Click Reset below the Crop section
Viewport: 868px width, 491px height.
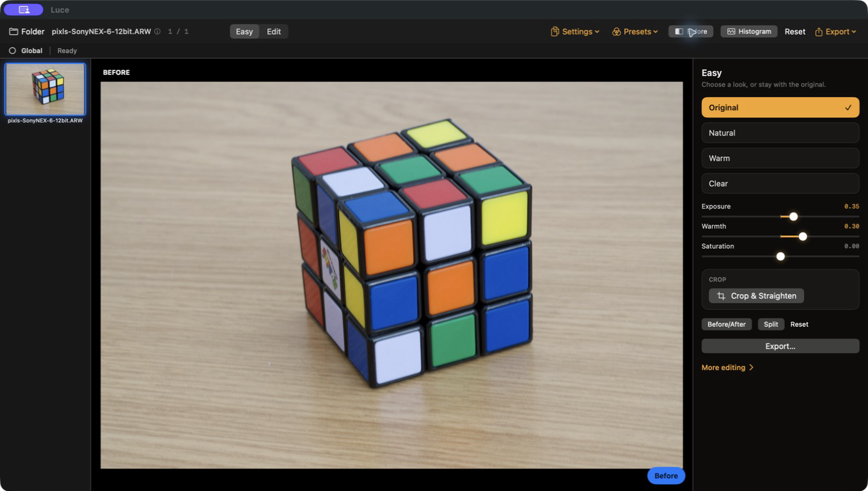[799, 324]
